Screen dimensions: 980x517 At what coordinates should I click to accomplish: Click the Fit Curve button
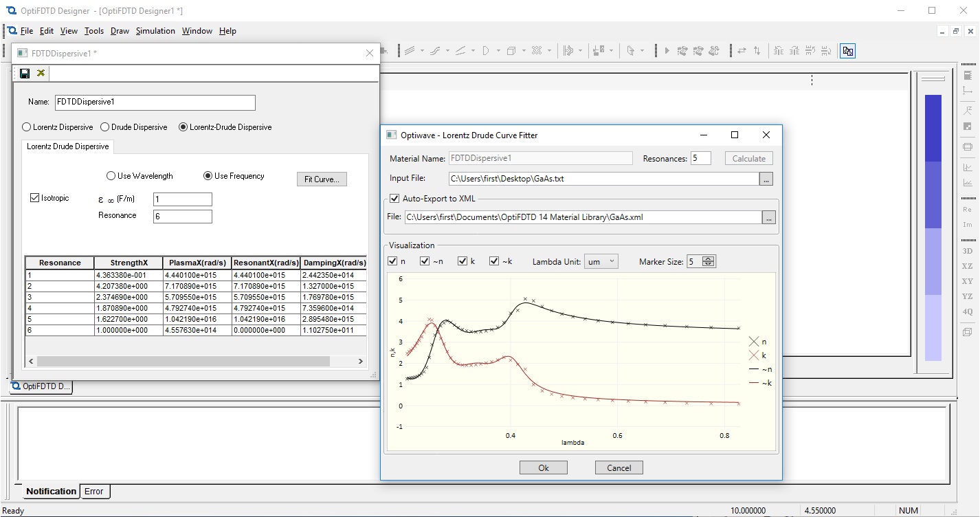[322, 179]
